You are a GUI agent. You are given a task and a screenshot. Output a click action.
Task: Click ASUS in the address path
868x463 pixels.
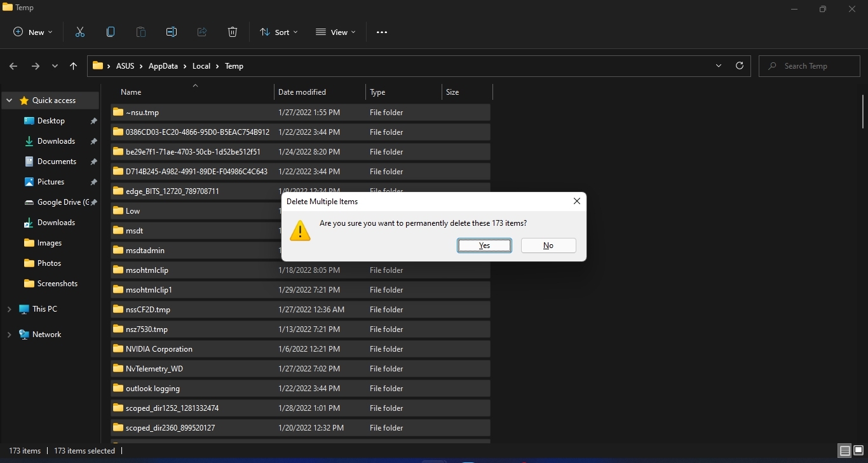(125, 66)
